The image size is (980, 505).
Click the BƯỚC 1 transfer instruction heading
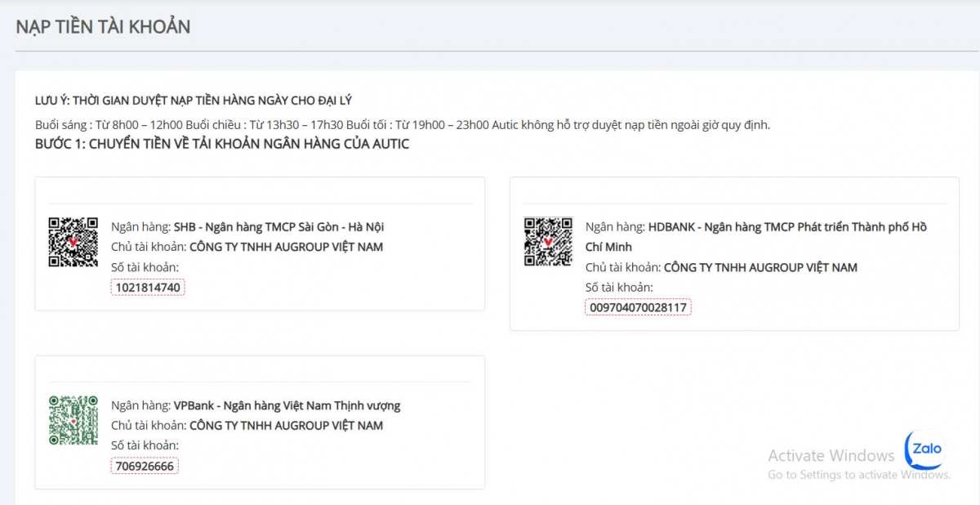[222, 145]
